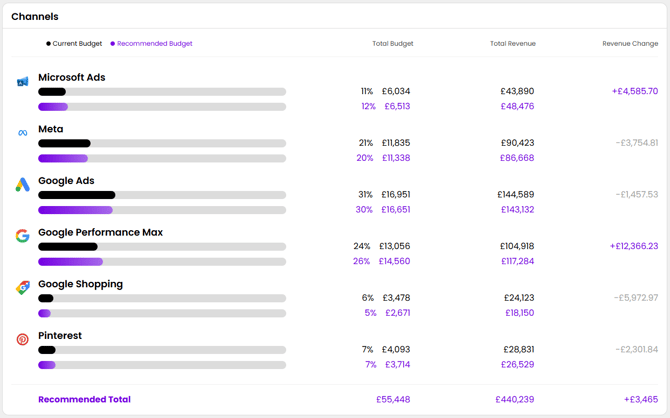The height and width of the screenshot is (418, 670).
Task: Click Meta recommended budget £11,338
Action: 396,158
